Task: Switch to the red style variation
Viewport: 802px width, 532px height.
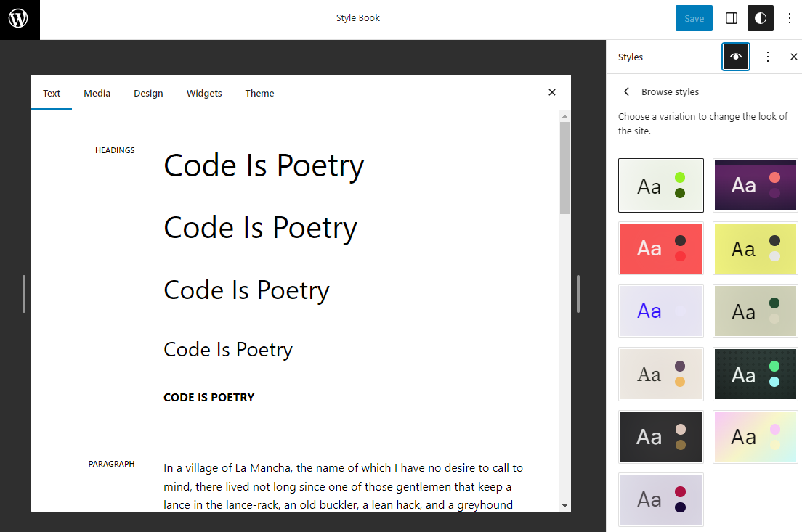Action: tap(660, 248)
